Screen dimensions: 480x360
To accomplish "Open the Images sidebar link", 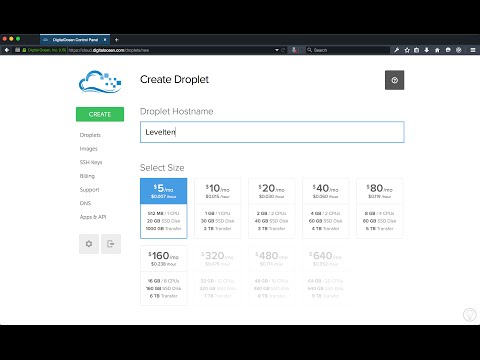I will click(88, 149).
